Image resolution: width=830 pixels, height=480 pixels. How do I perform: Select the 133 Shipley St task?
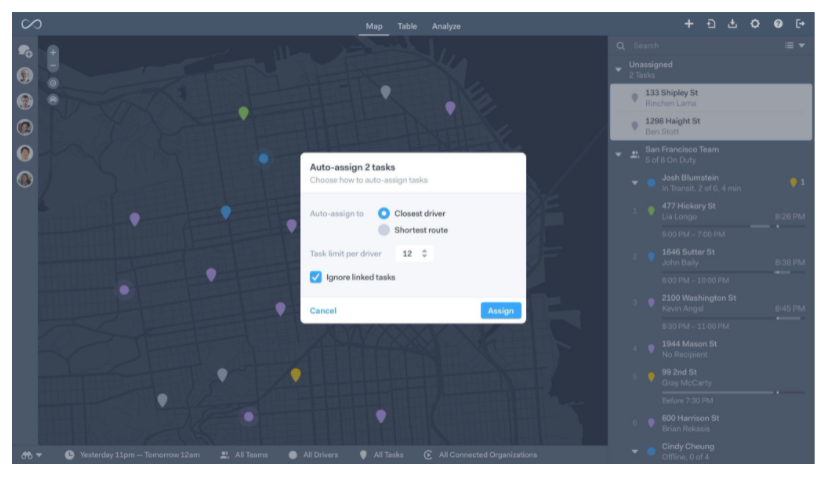click(711, 98)
